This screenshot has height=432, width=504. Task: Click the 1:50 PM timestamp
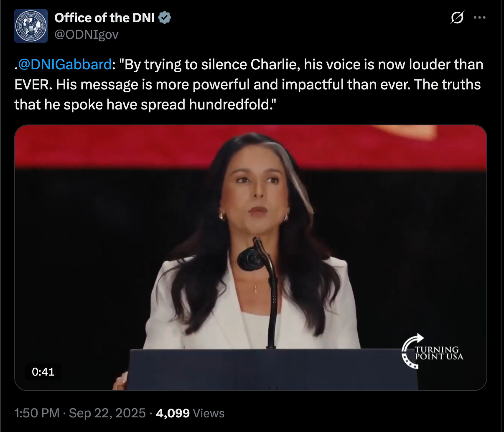tap(37, 413)
